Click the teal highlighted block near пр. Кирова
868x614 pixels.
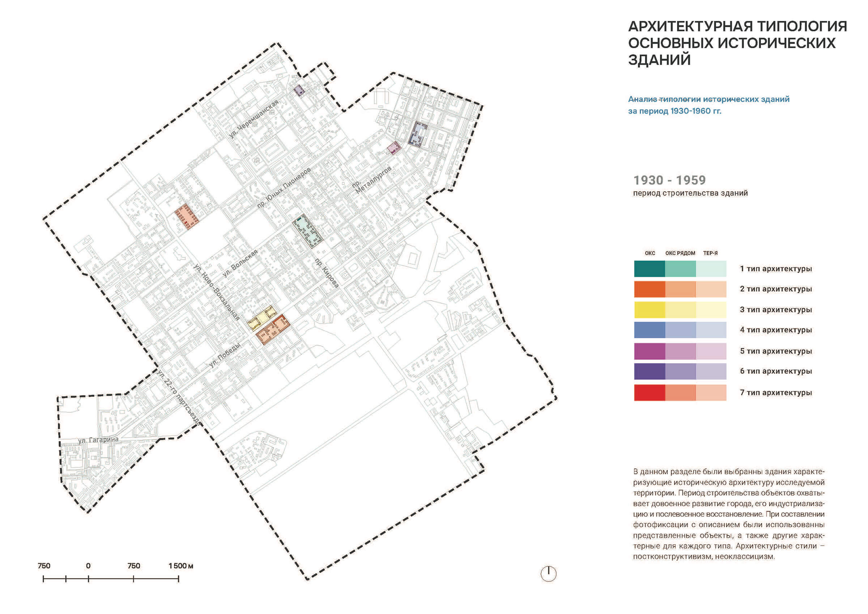(308, 231)
